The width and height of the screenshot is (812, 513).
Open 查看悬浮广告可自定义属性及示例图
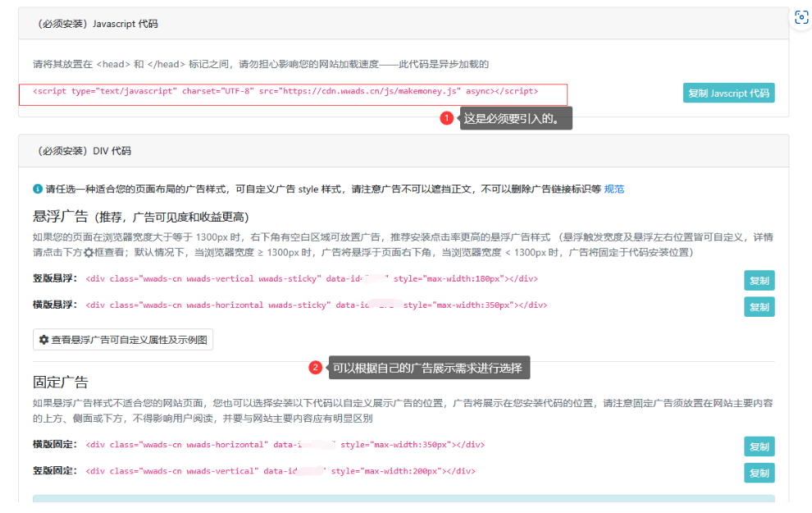coord(123,340)
